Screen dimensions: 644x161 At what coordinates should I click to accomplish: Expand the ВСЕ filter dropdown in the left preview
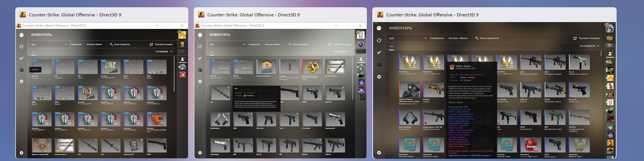49,45
